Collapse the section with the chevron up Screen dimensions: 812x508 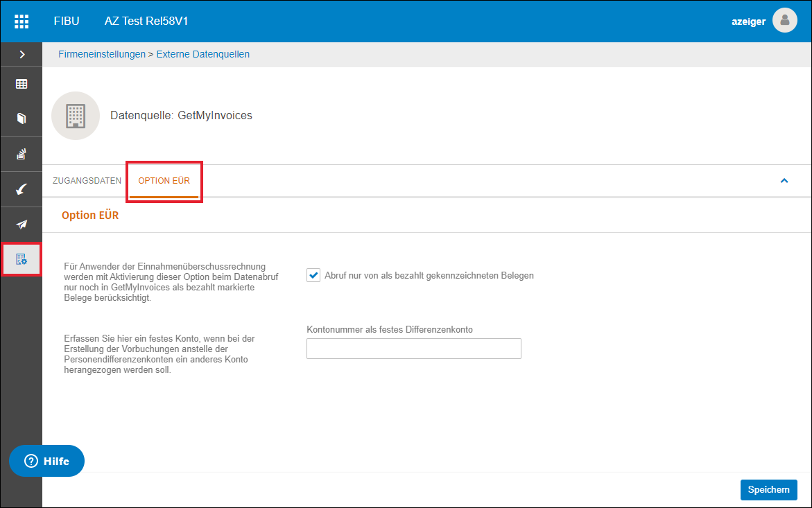pyautogui.click(x=784, y=181)
